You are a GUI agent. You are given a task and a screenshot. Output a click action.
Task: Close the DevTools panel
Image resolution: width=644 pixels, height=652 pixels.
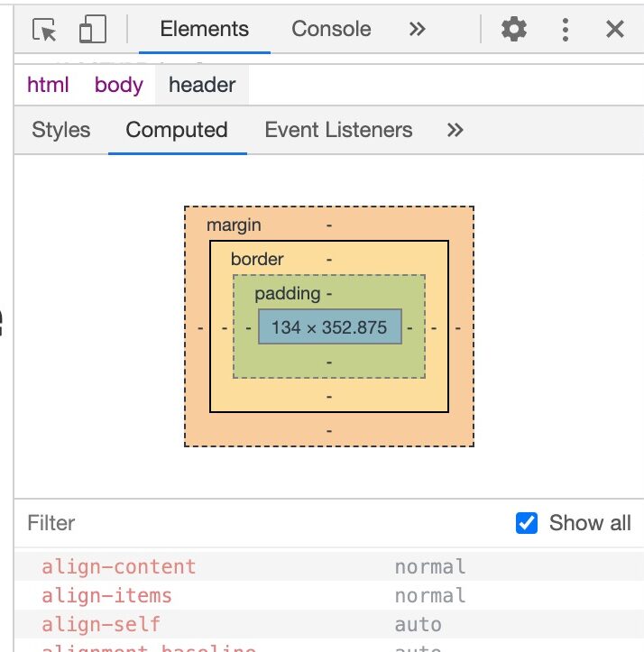[x=615, y=30]
